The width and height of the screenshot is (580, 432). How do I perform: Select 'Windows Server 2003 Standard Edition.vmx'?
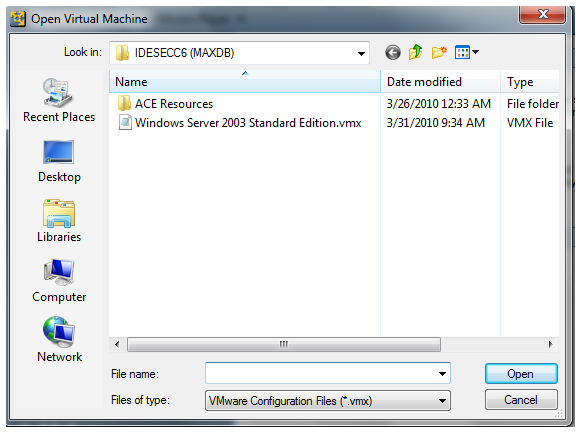point(248,123)
